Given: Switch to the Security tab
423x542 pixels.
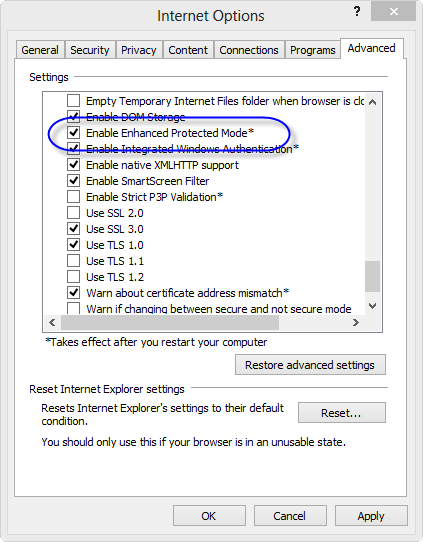Looking at the screenshot, I should (90, 50).
